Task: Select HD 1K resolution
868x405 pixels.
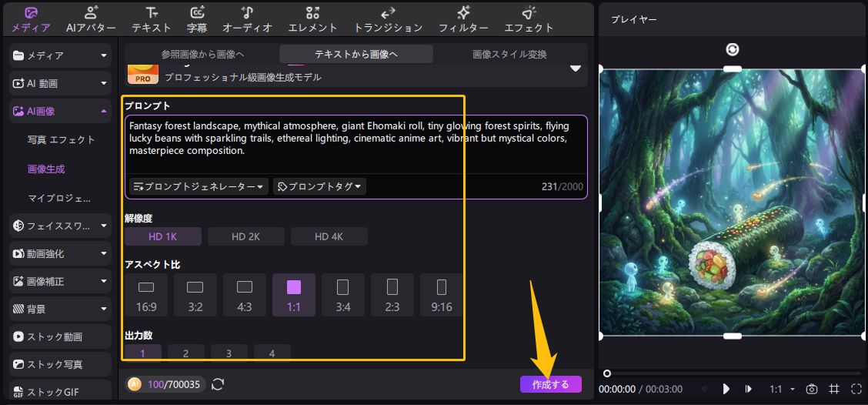Action: (x=163, y=236)
